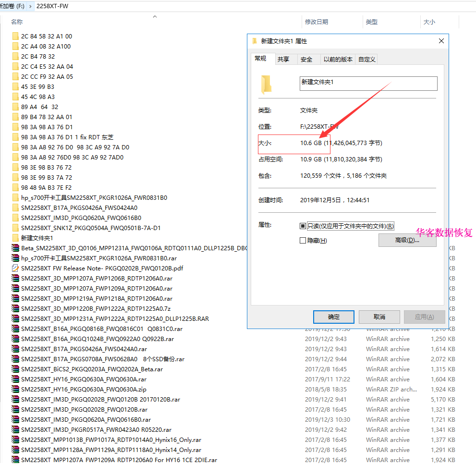Select the PDF icon of SM2258XT FW Release Note
476x464 pixels.
(15, 268)
